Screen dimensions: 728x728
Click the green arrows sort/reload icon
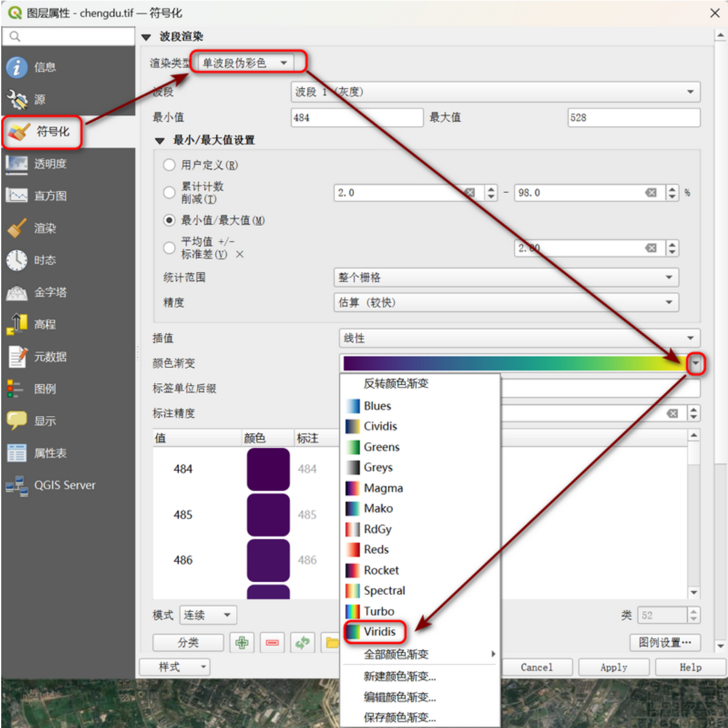[302, 642]
